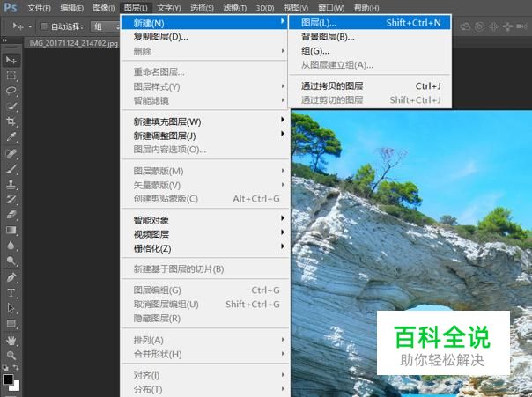
Task: Select the Path Selection tool
Action: [x=11, y=308]
